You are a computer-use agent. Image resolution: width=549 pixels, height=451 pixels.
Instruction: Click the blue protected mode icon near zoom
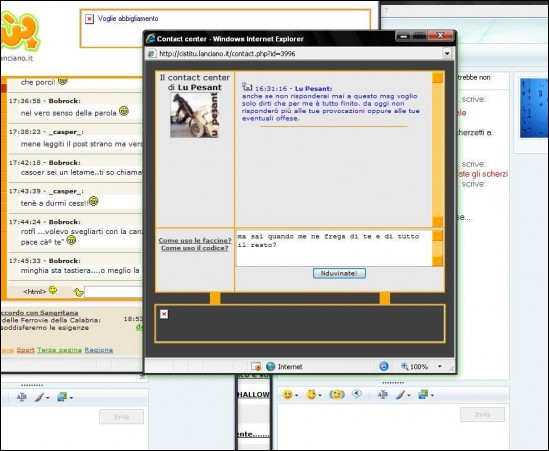pyautogui.click(x=384, y=366)
